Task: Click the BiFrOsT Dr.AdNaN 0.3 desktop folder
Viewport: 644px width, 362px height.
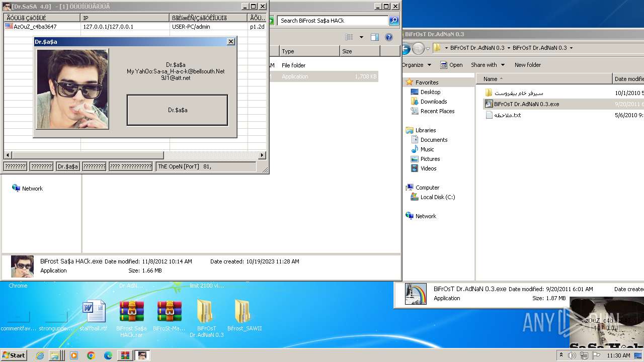Action: pyautogui.click(x=207, y=319)
